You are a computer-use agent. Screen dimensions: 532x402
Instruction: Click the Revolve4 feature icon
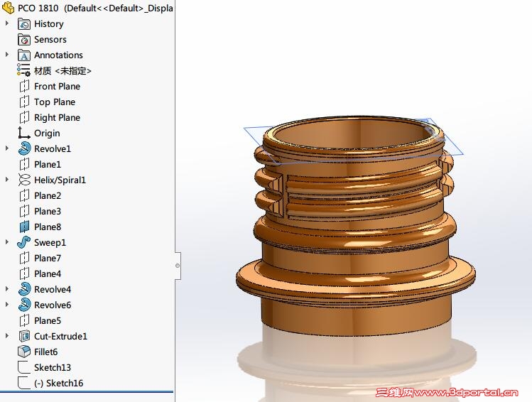(24, 289)
